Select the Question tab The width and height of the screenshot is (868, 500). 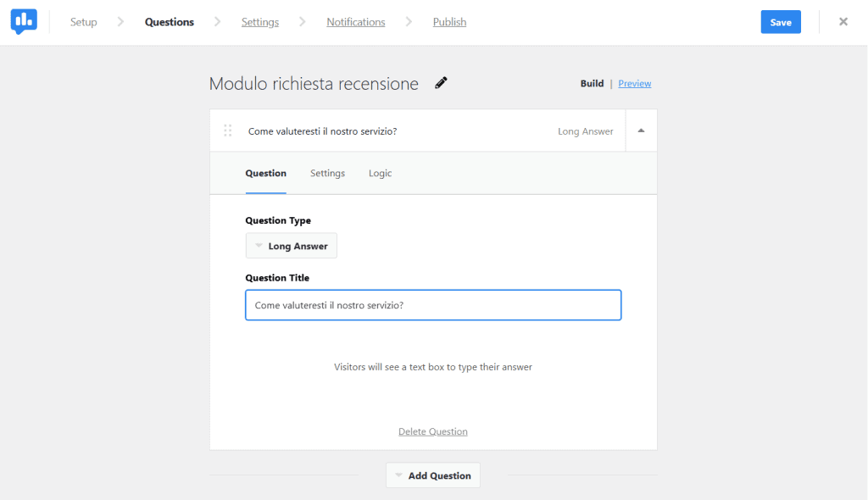point(265,173)
